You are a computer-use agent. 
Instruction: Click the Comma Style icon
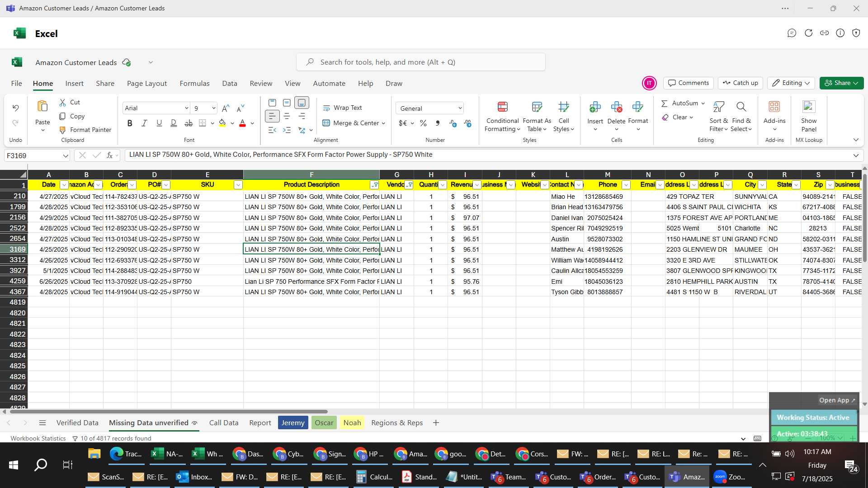click(x=438, y=123)
